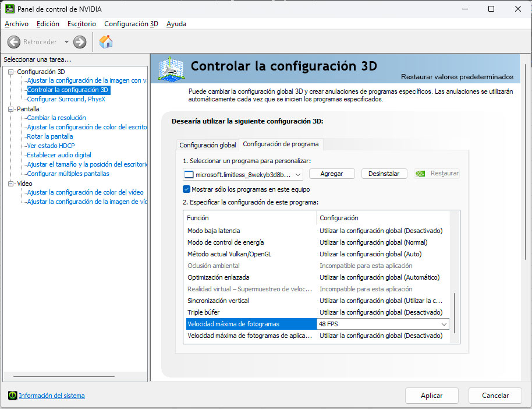The width and height of the screenshot is (532, 409).
Task: Select the Método actual Vulkan/OpenGL row
Action: 317,254
